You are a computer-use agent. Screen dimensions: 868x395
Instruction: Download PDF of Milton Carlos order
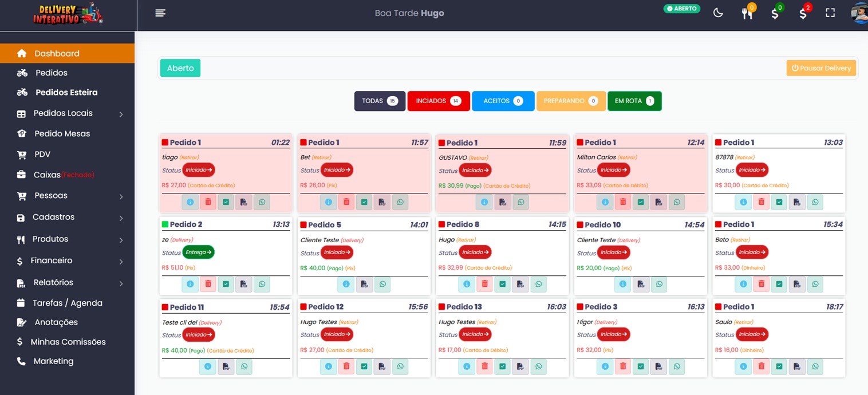point(658,202)
